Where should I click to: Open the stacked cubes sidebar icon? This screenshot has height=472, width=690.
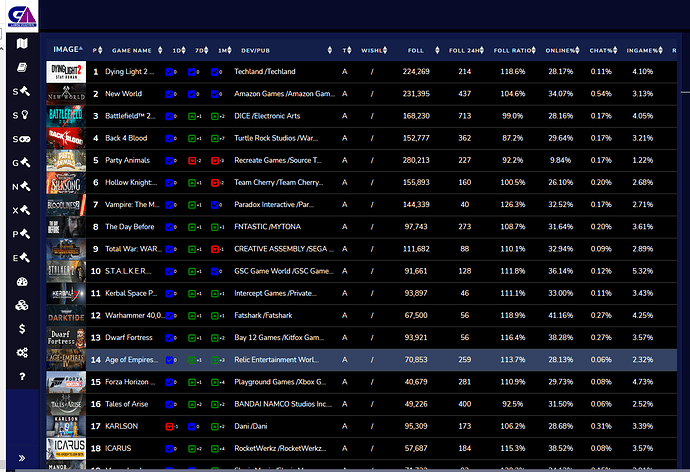coord(22,305)
